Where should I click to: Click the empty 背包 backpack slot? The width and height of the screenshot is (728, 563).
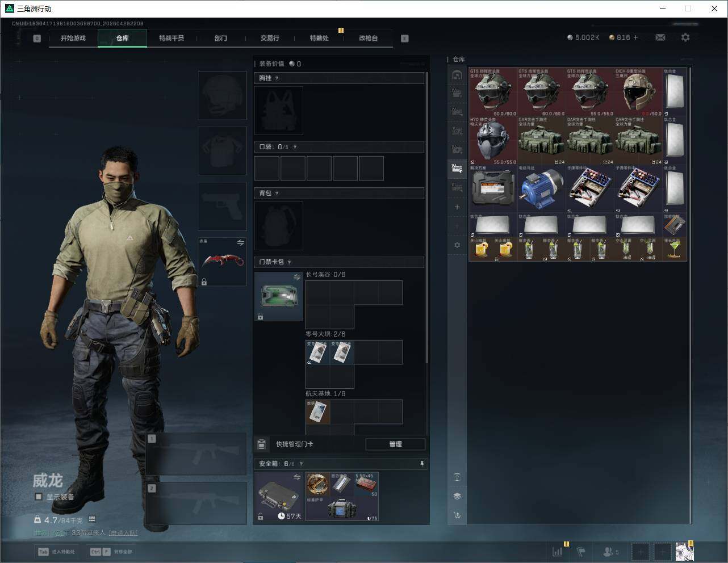(279, 225)
